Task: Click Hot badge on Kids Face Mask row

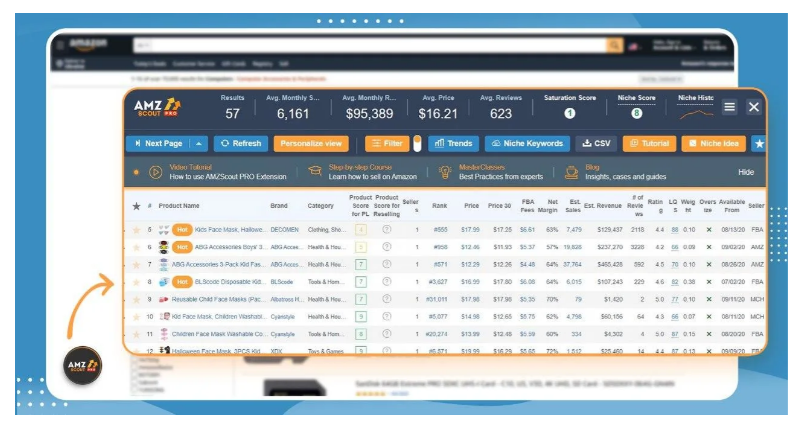Action: [x=182, y=230]
